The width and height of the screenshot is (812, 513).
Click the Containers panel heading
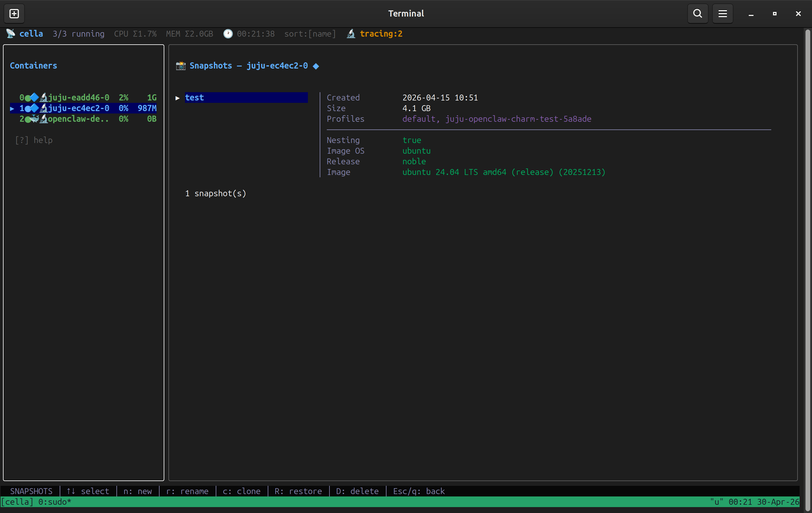click(33, 66)
